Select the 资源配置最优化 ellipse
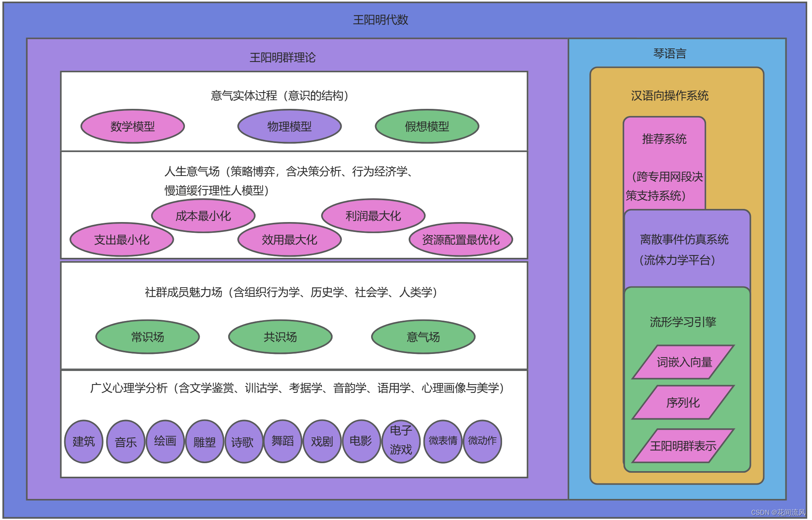This screenshot has height=520, width=812. click(x=461, y=240)
